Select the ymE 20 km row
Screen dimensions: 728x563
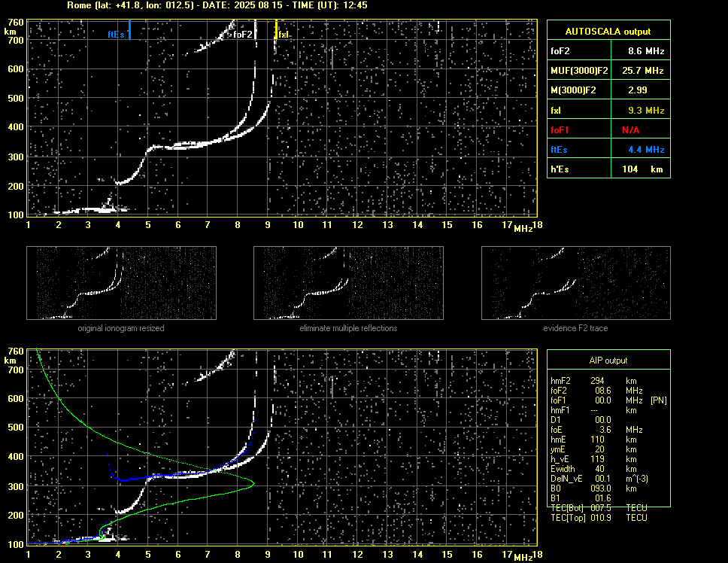[x=593, y=449]
